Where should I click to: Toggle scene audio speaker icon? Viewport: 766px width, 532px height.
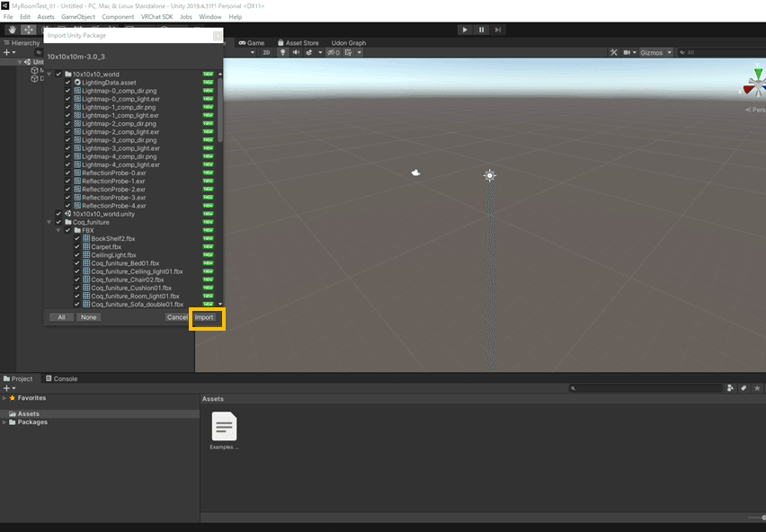(296, 52)
